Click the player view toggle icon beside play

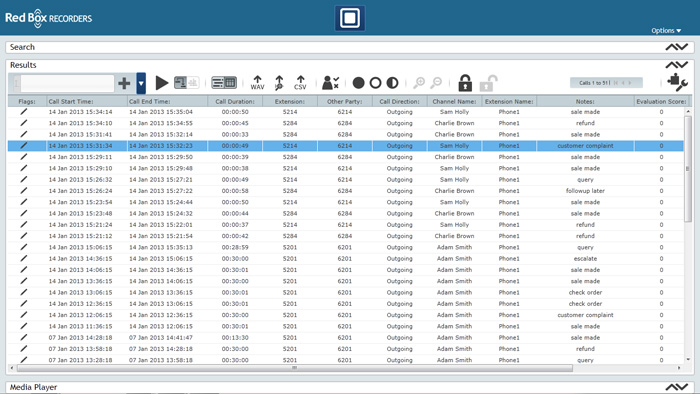point(186,83)
